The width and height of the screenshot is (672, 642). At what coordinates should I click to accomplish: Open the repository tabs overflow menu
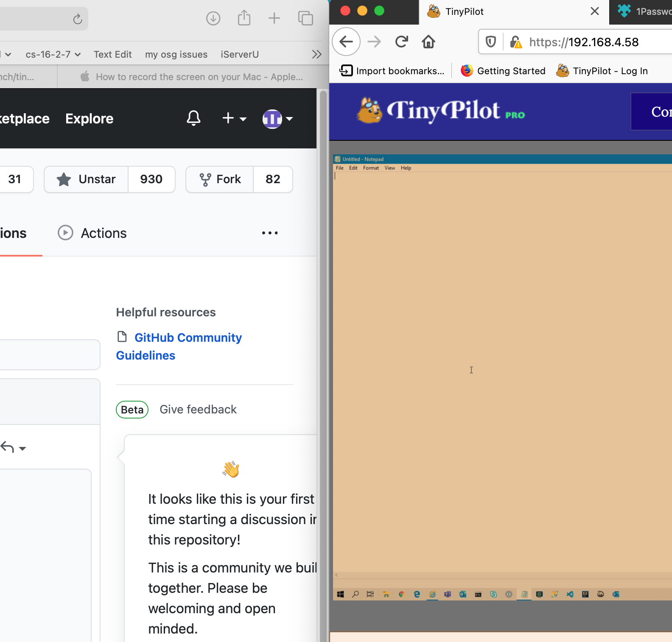click(270, 233)
